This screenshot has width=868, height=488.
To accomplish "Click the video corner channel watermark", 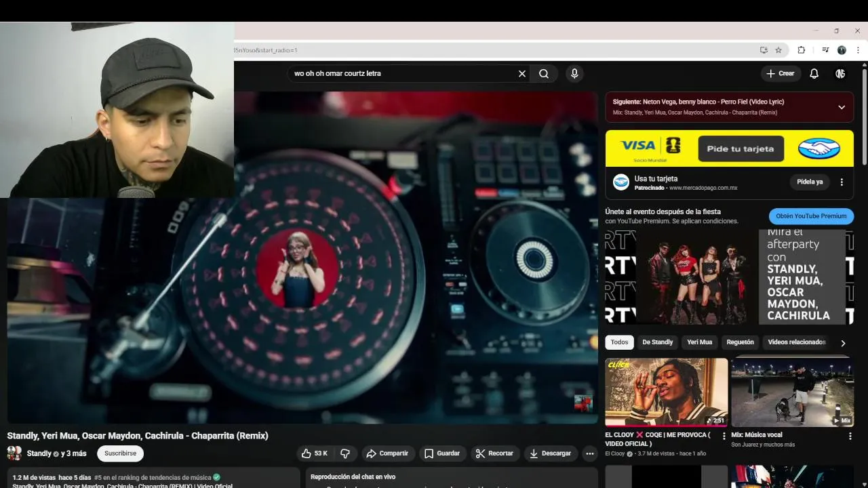I will click(583, 403).
